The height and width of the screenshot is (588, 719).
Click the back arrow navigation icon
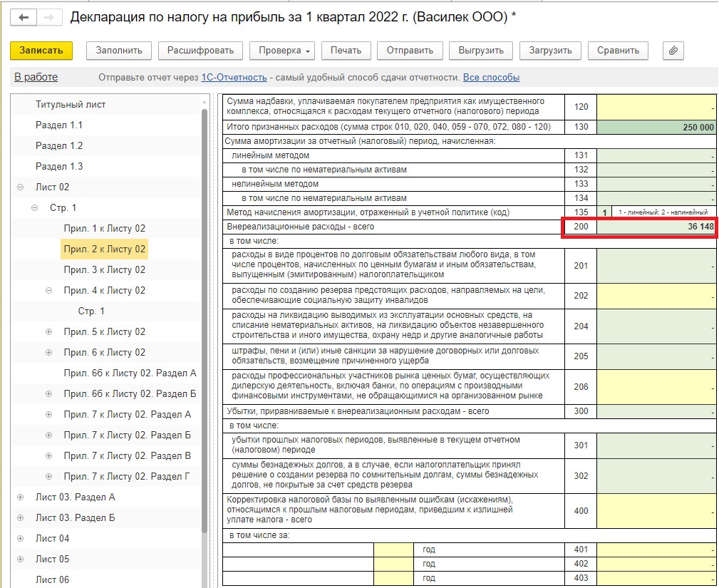pos(24,17)
